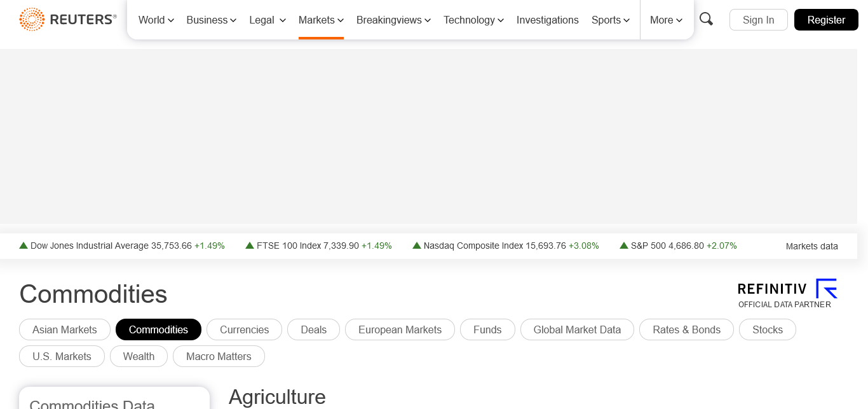The image size is (868, 409).
Task: Choose the Macro Matters pill
Action: (219, 356)
